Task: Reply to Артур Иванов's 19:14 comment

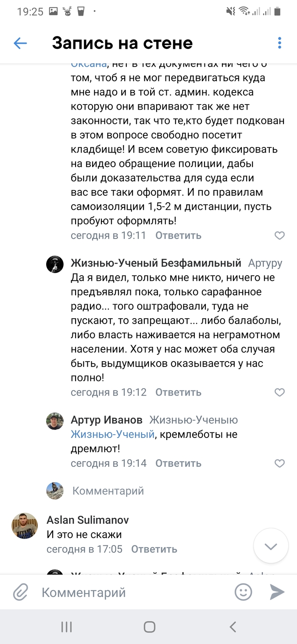Action: [178, 463]
